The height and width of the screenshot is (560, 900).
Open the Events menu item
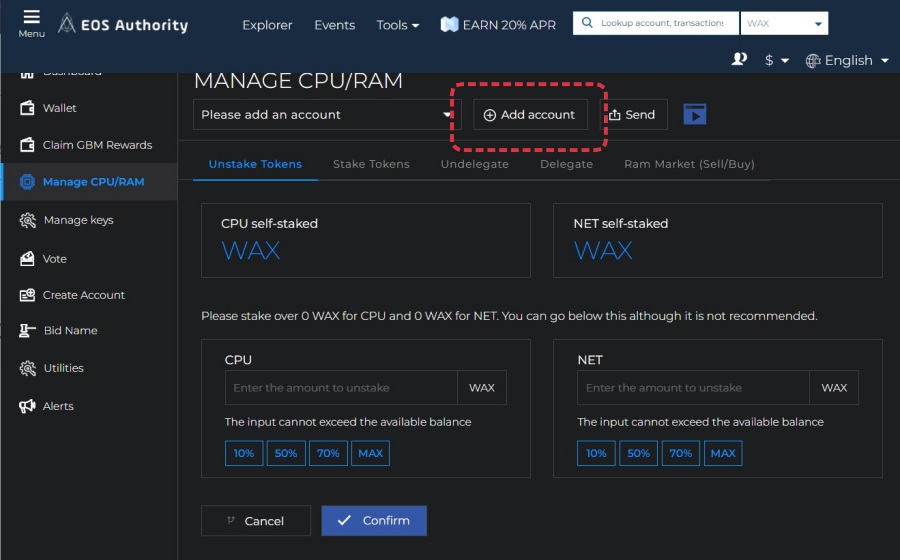(x=335, y=25)
